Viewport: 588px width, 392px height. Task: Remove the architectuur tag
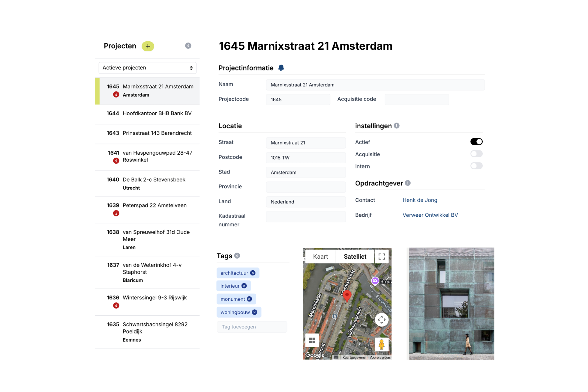[x=253, y=273]
